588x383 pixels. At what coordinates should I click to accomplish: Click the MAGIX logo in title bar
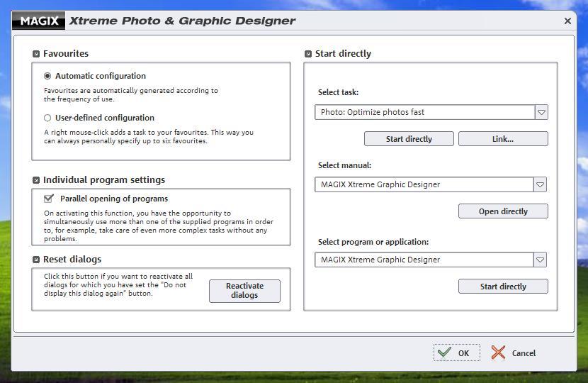tap(39, 21)
